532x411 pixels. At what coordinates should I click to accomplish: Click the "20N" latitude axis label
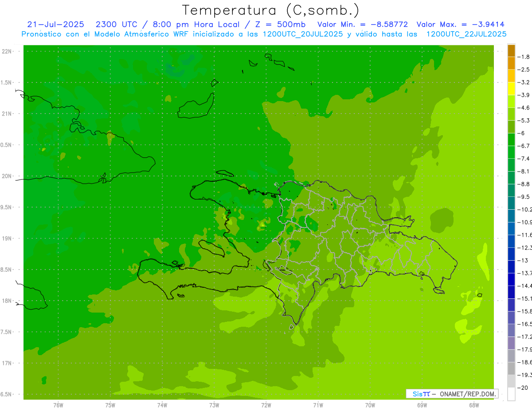[x=7, y=176]
